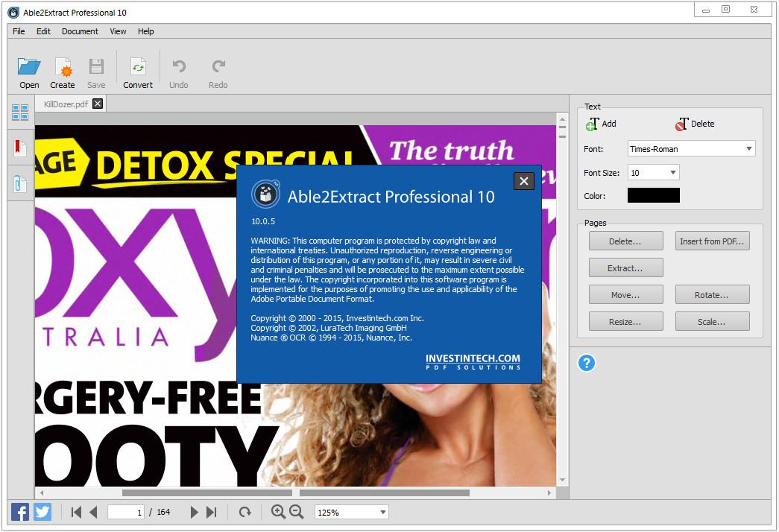Go to the previous page

pos(93,512)
